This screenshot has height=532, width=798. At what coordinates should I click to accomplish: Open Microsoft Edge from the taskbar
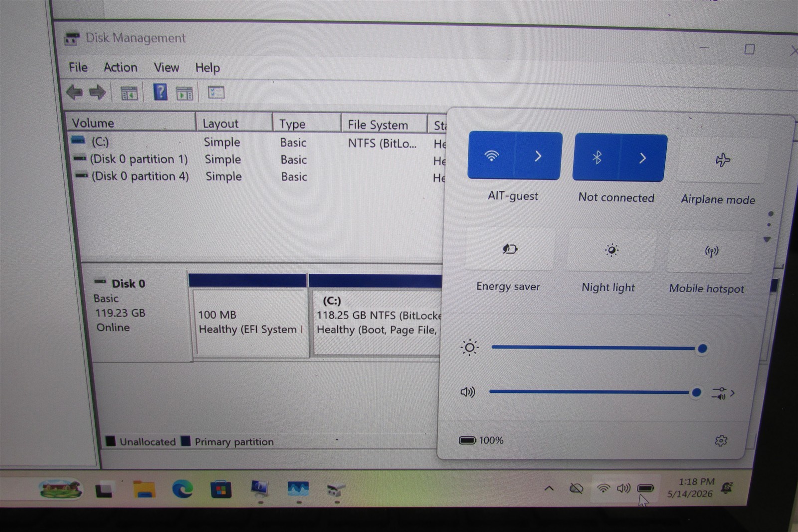pyautogui.click(x=183, y=489)
